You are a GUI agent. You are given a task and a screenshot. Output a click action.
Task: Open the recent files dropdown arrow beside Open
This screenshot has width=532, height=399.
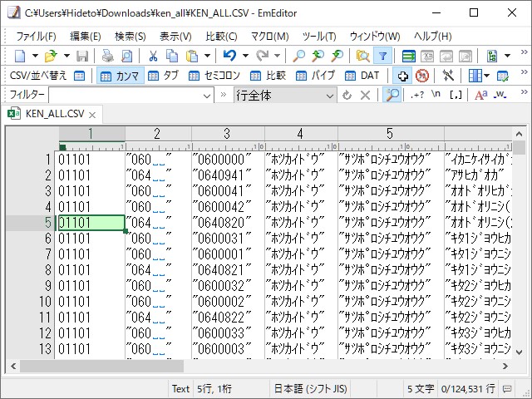[x=66, y=56]
